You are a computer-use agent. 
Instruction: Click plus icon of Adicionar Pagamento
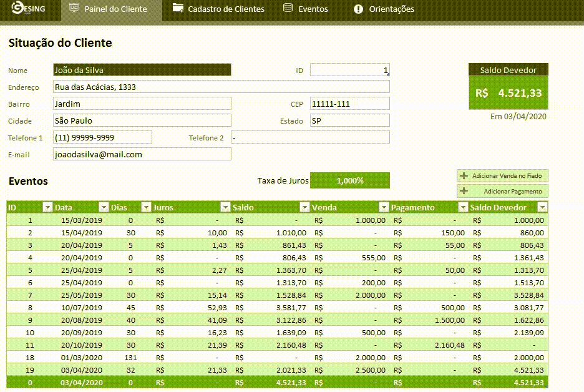tap(464, 191)
